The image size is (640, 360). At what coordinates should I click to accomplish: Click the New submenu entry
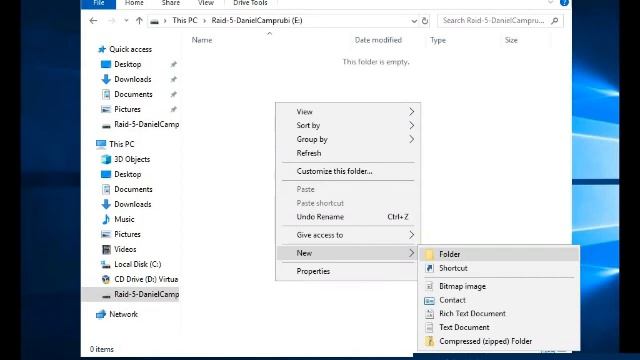(348, 253)
